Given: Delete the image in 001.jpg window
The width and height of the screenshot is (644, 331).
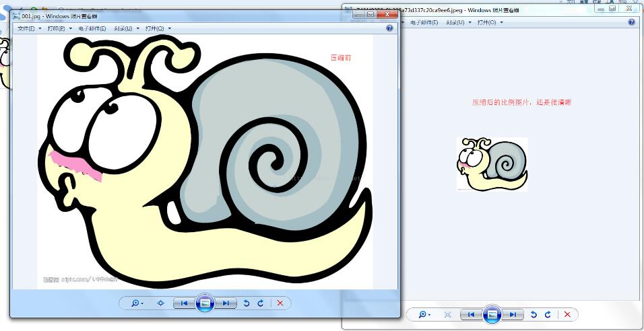Looking at the screenshot, I should [280, 303].
